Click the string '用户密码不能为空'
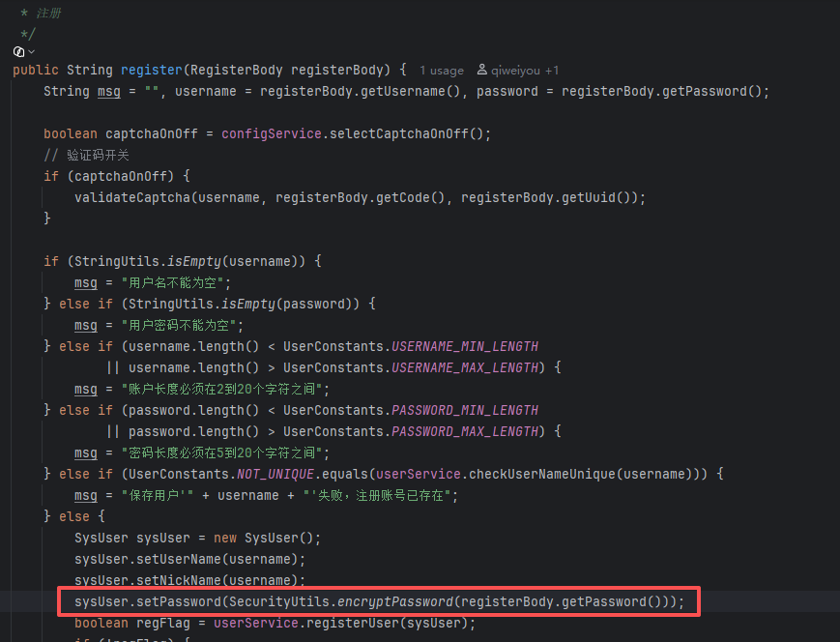Image resolution: width=840 pixels, height=642 pixels. coord(179,325)
